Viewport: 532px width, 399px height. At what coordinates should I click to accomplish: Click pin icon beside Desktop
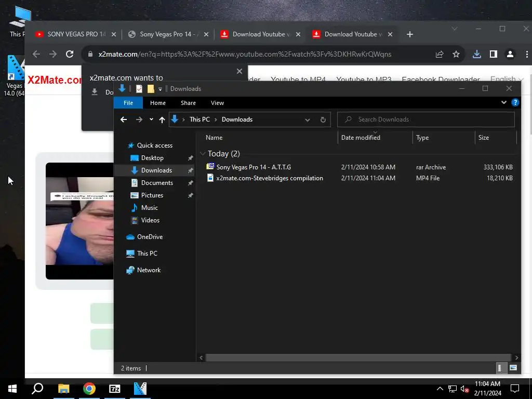point(190,158)
